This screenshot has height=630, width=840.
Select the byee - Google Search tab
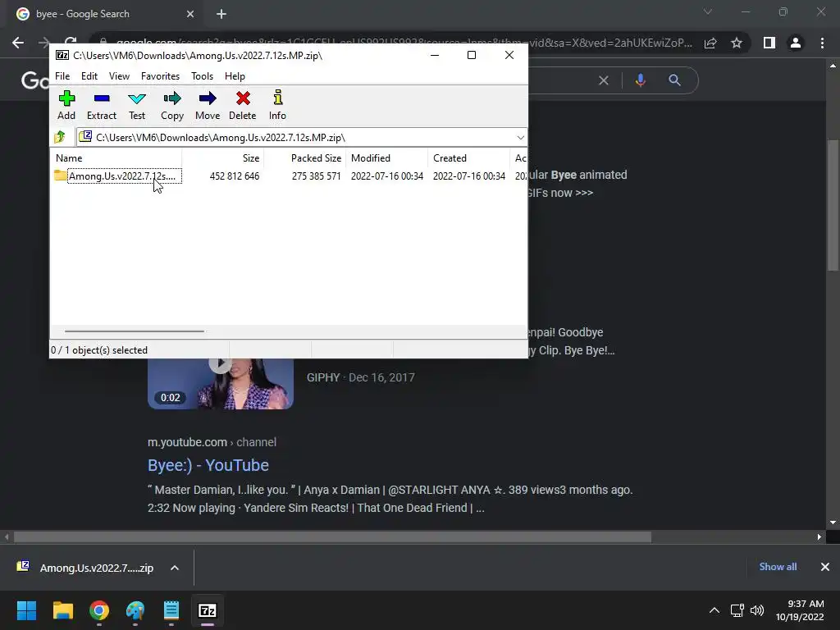(x=102, y=14)
